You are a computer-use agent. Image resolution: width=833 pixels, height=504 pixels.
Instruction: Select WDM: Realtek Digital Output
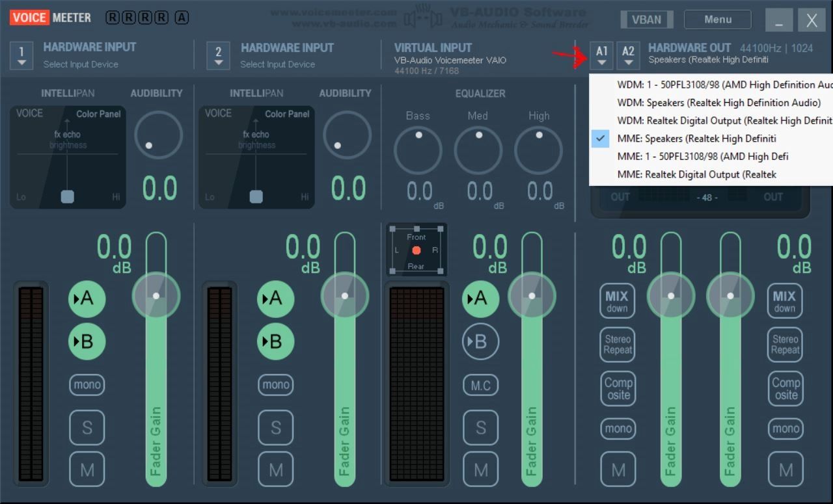point(711,120)
